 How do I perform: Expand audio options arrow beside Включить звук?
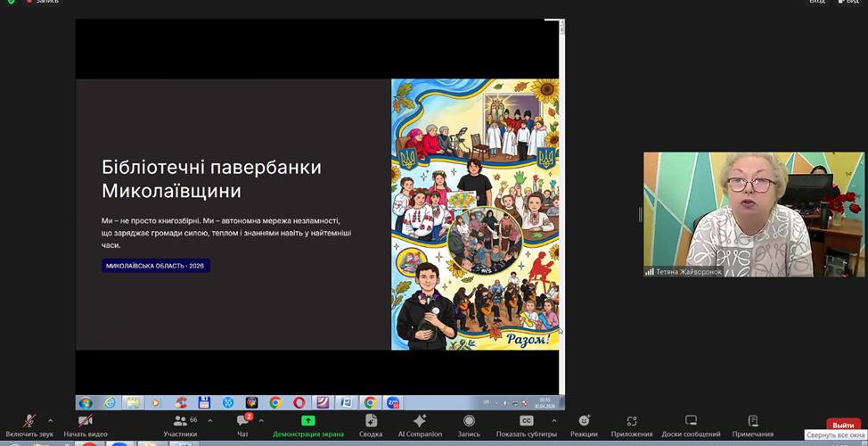(x=51, y=420)
